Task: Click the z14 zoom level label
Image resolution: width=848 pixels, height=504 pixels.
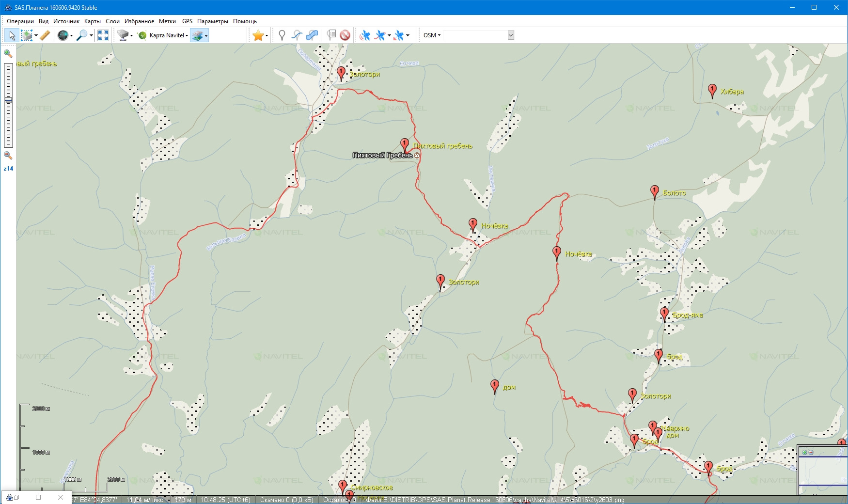Action: (8, 169)
